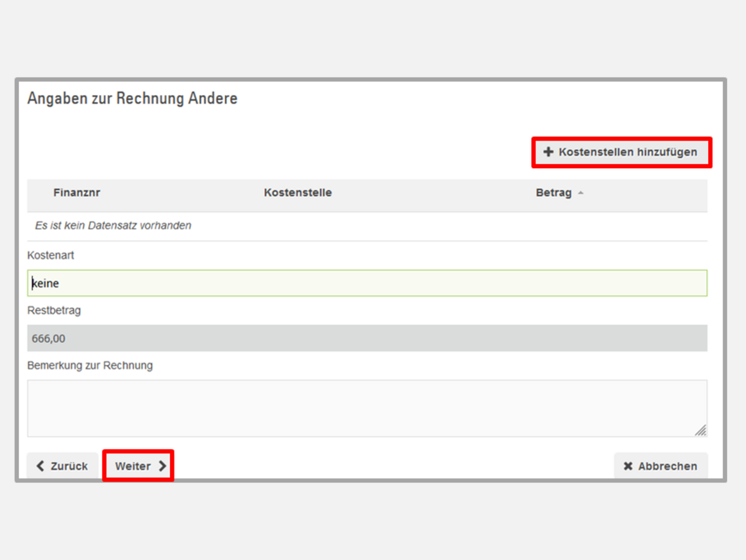Click the left chevron icon beside Zurück

[x=40, y=466]
